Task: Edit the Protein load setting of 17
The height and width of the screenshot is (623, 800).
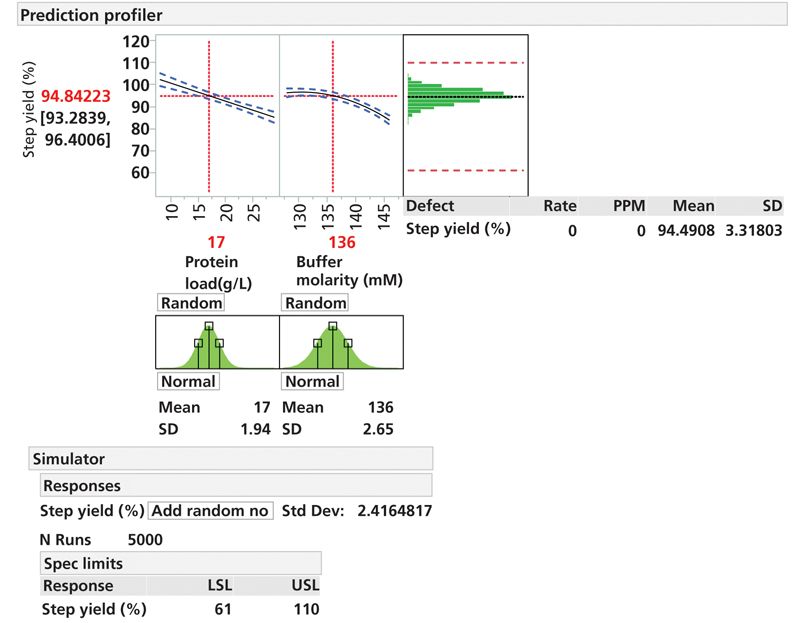Action: [x=216, y=243]
